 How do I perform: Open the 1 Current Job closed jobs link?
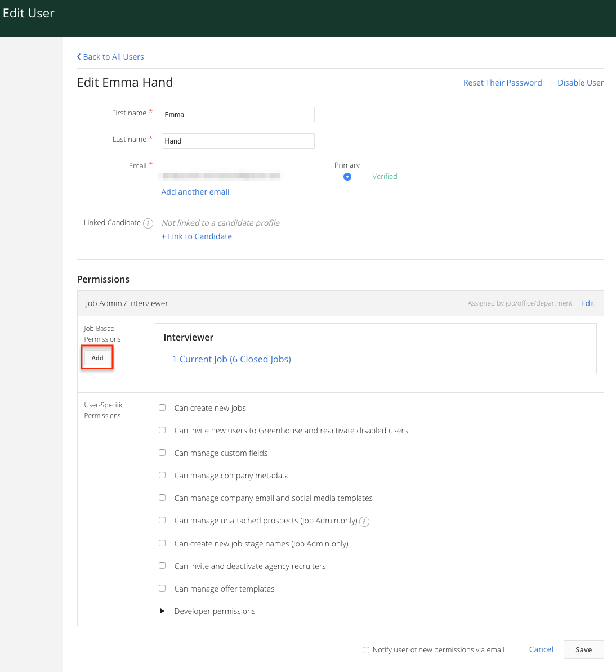coord(231,359)
